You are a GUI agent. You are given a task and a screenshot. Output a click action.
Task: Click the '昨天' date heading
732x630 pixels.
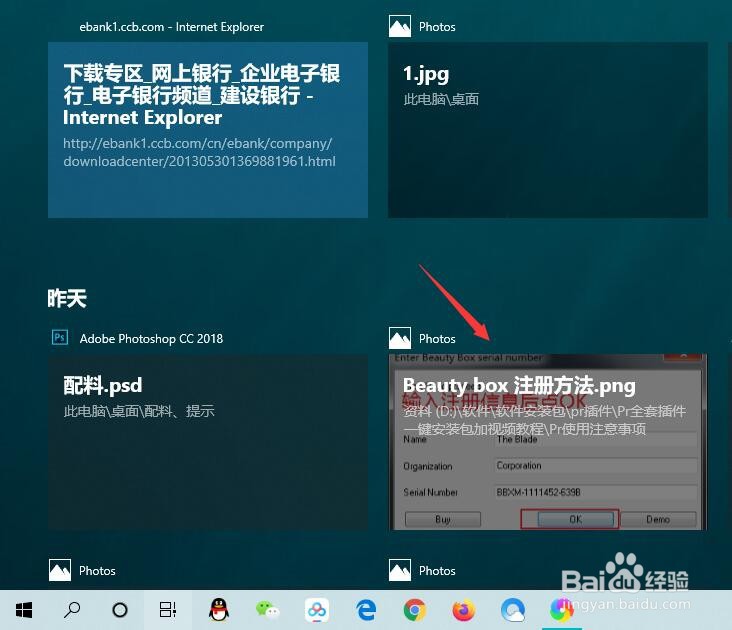click(67, 298)
